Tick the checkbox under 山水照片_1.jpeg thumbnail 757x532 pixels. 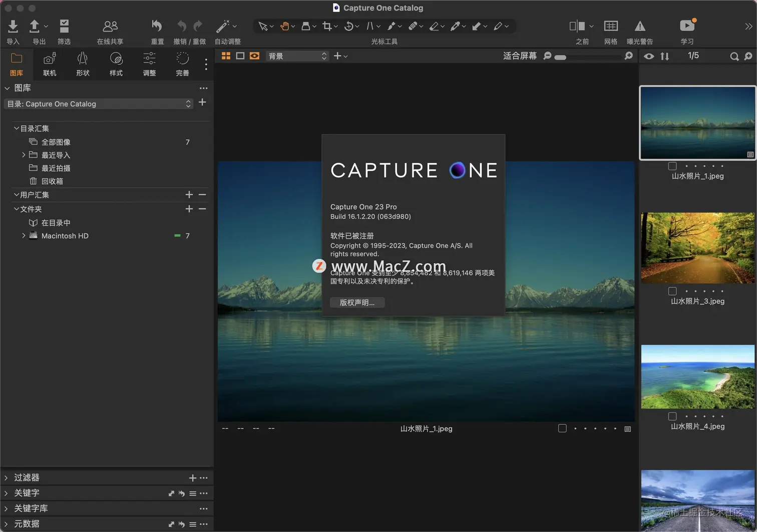672,166
